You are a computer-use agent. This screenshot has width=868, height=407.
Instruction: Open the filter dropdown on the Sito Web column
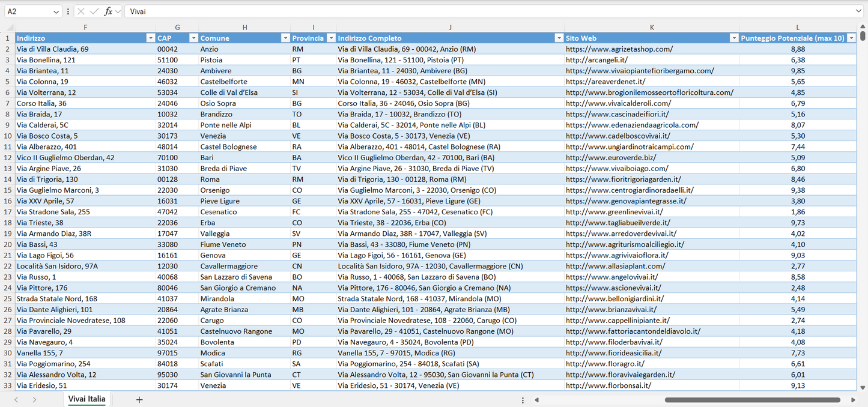(x=734, y=37)
